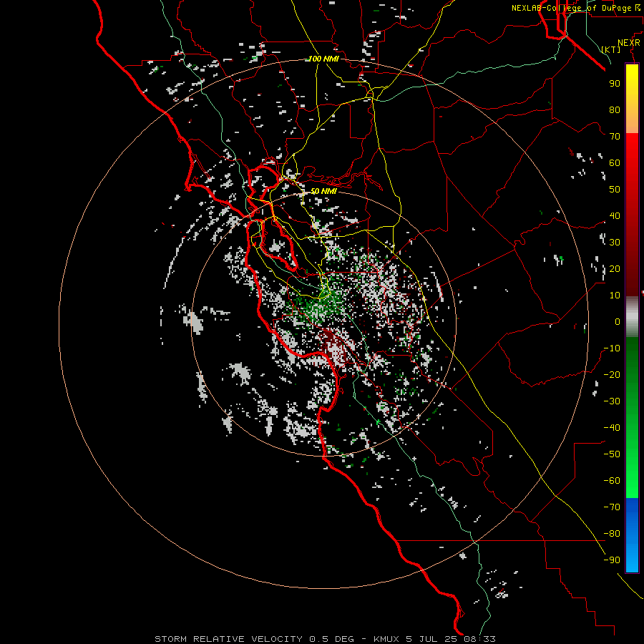The height and width of the screenshot is (644, 644).
Task: Click the "30" value on the scale
Action: point(615,243)
